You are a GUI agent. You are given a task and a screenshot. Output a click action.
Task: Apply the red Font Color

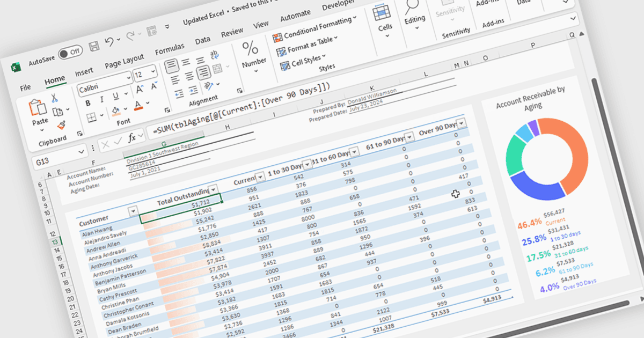point(137,105)
